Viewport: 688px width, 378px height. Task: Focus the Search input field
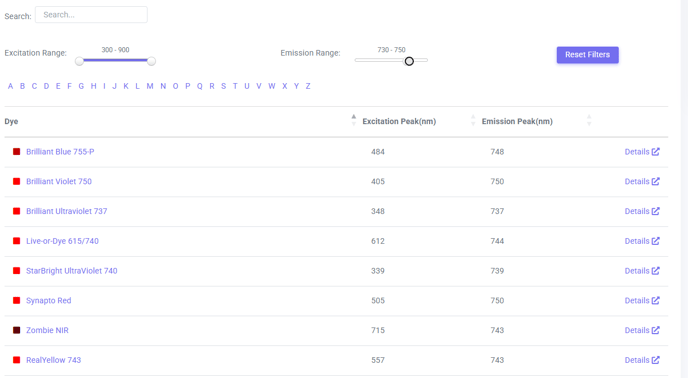click(x=91, y=14)
